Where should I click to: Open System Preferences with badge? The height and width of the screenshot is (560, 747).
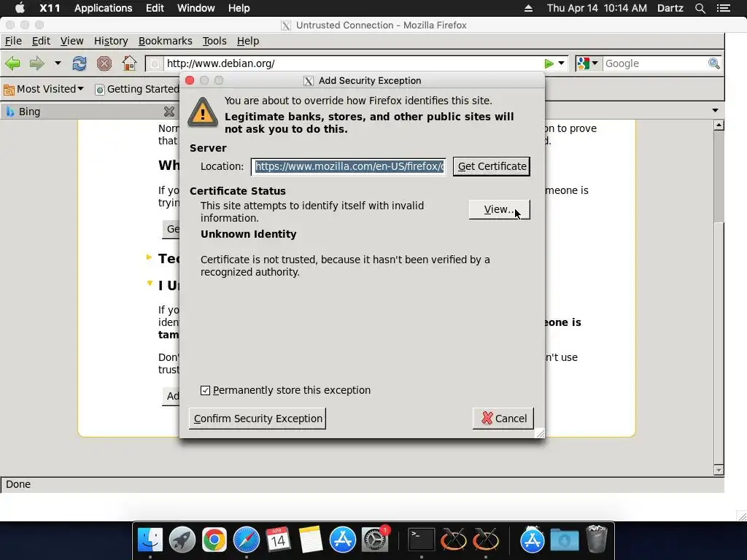pyautogui.click(x=375, y=540)
